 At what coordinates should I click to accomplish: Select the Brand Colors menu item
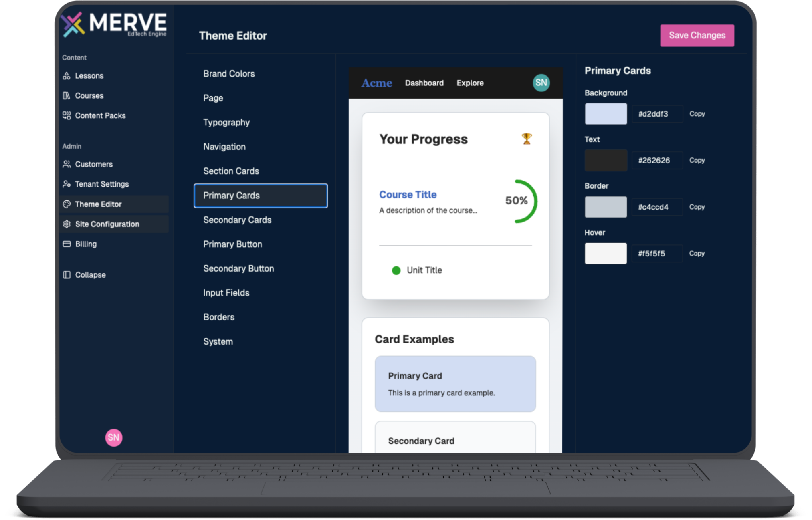click(229, 74)
